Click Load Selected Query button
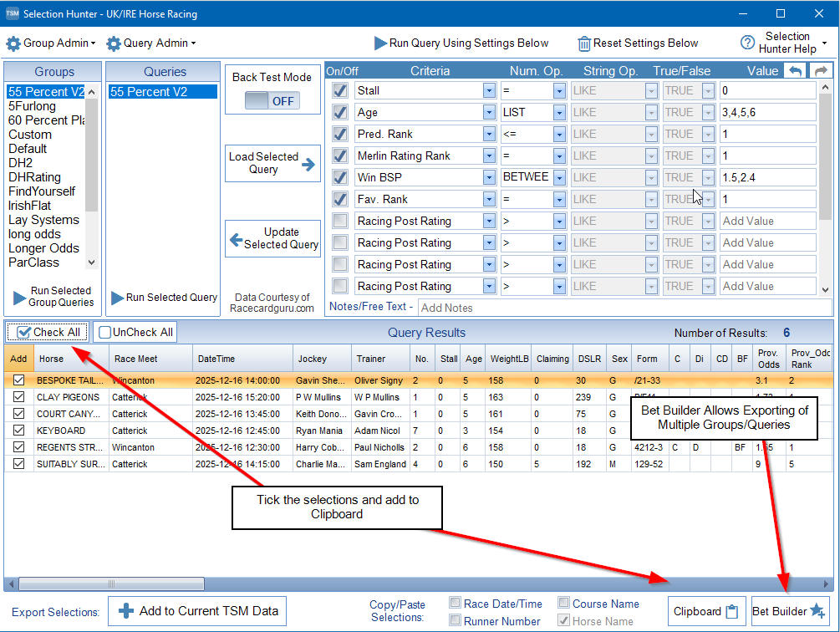Image resolution: width=840 pixels, height=632 pixels. 272,163
